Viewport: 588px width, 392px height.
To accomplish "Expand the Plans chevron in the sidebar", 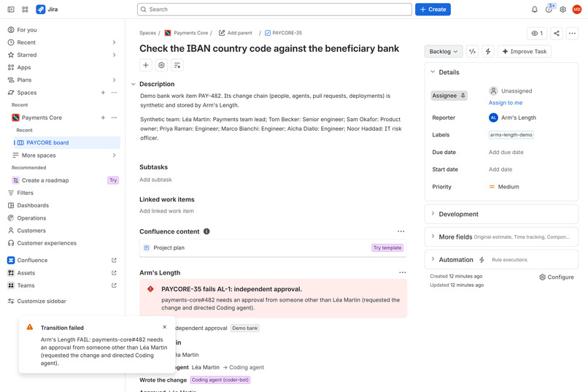I will (114, 80).
